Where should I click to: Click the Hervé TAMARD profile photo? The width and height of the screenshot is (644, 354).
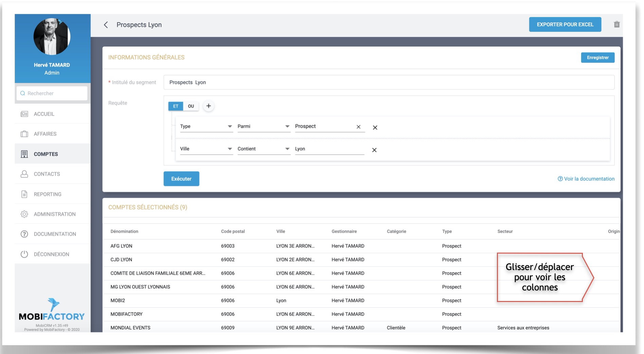coord(52,37)
